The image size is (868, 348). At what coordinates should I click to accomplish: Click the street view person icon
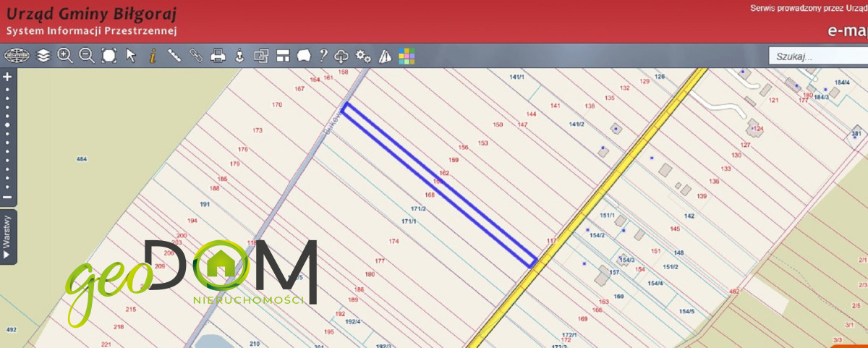(239, 56)
